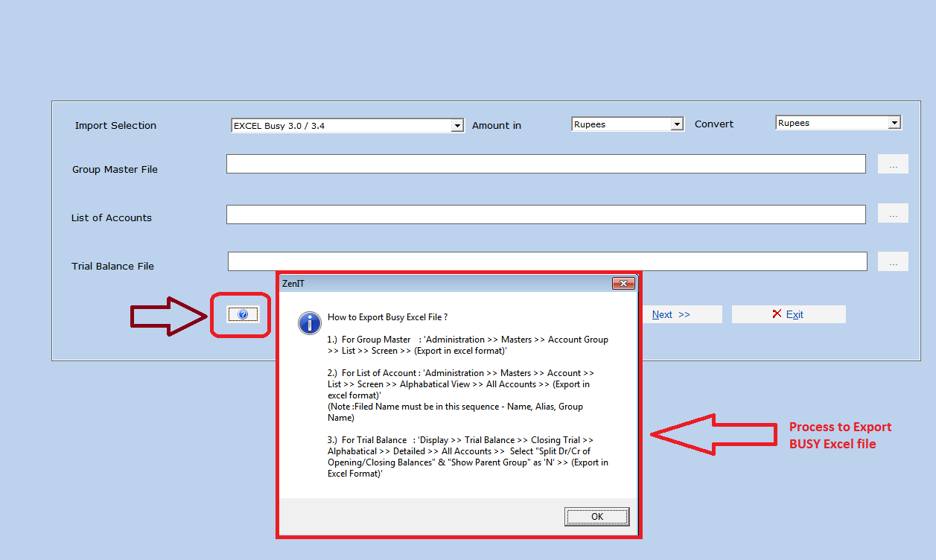Open the Amount in Rupees dropdown
This screenshot has width=936, height=560.
coord(677,124)
